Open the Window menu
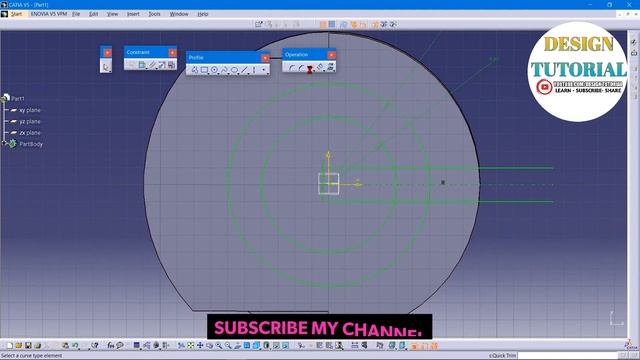Image resolution: width=640 pixels, height=360 pixels. [x=179, y=14]
